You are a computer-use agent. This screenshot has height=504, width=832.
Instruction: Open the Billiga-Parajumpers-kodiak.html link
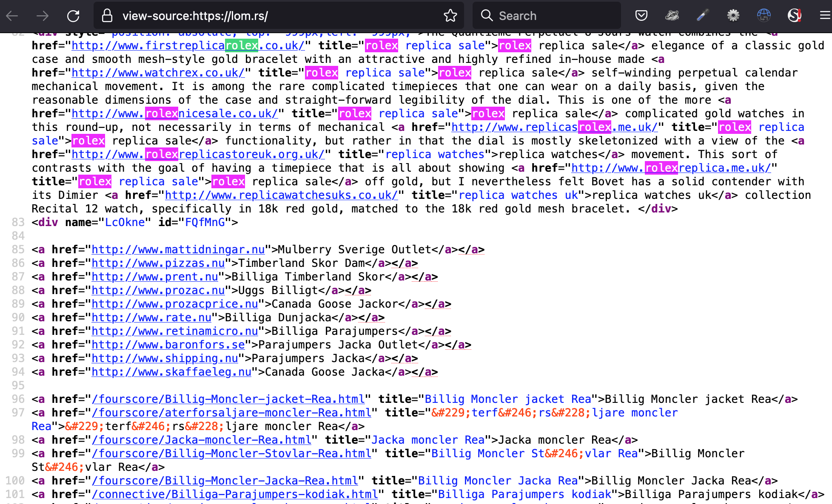click(x=235, y=494)
